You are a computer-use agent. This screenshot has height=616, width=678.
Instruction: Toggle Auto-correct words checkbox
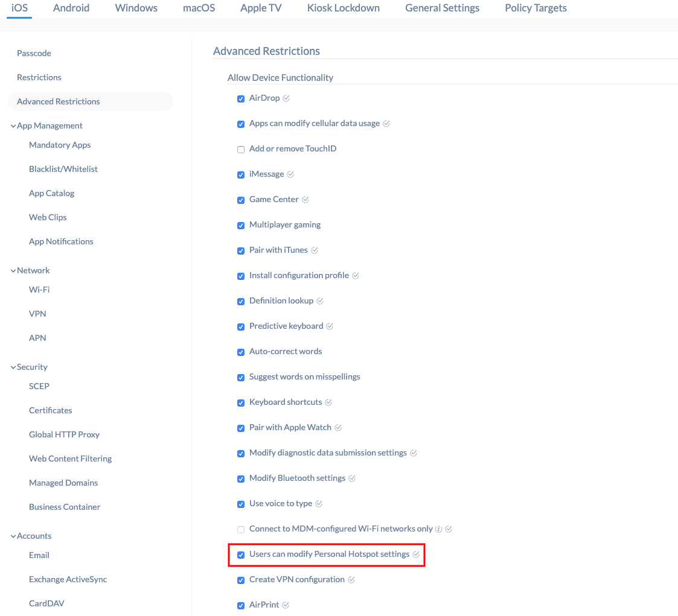coord(241,352)
